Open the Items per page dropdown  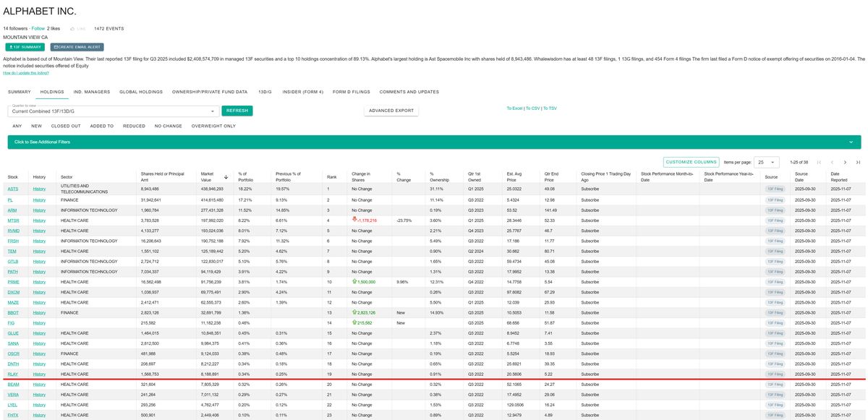(767, 163)
